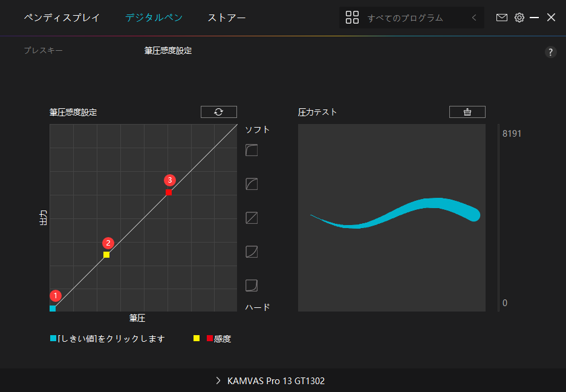
Task: Select the softest pressure curve preset
Action: point(252,150)
